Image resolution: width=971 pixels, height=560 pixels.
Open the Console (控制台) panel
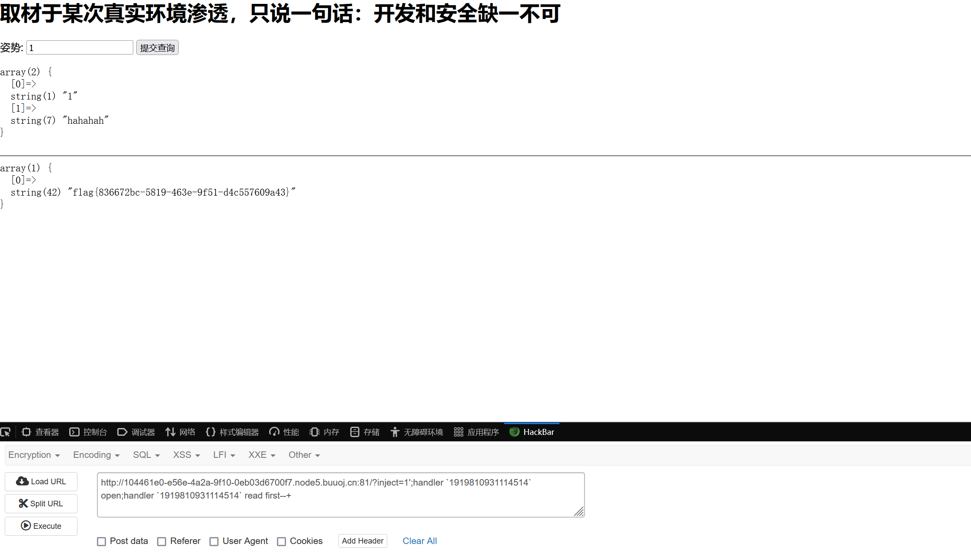click(88, 432)
